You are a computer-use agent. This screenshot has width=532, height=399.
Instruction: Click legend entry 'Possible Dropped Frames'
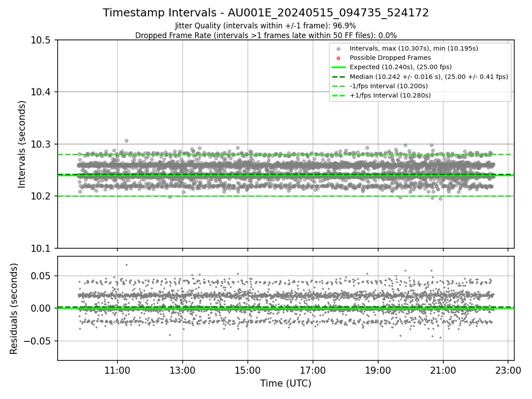[x=390, y=58]
